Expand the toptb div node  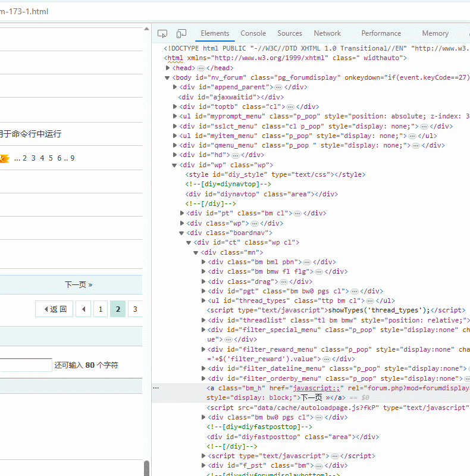(x=174, y=107)
